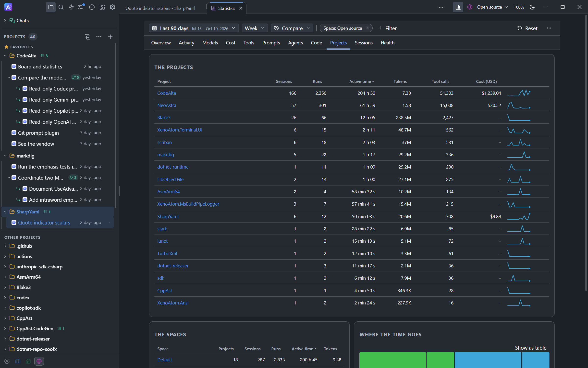Expand the Chats section
Screen dimensions: 588x368
tap(5, 21)
